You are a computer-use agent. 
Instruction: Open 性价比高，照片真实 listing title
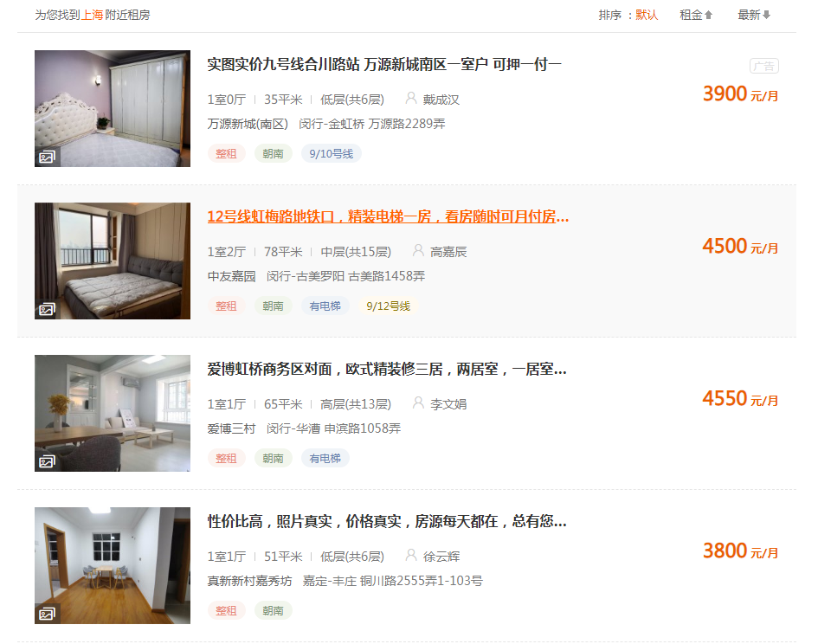point(387,521)
